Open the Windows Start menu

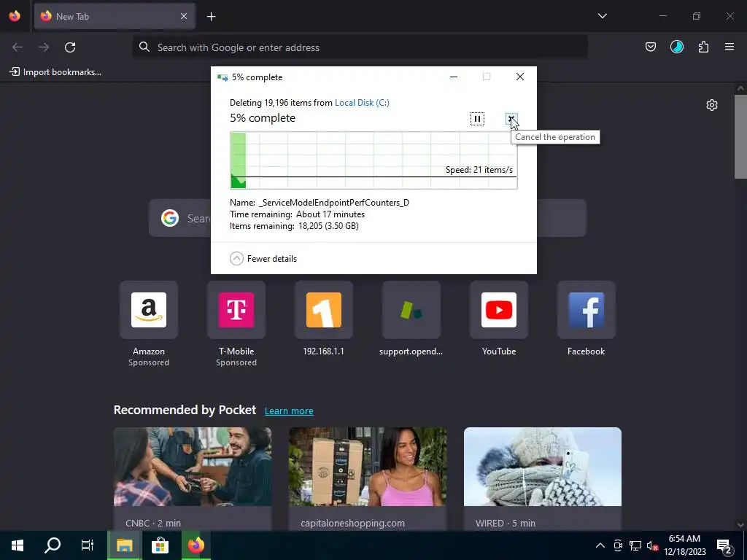18,545
